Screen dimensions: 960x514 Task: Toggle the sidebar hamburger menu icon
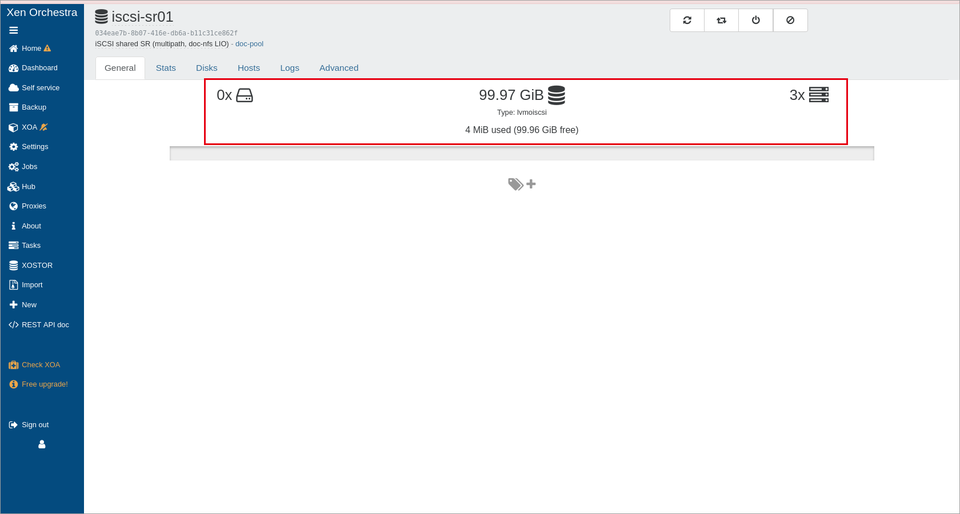pos(13,30)
